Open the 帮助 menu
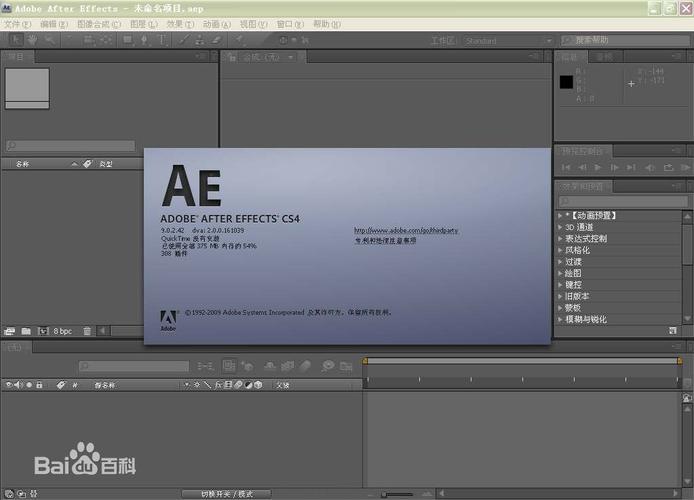Viewport: 694px width, 500px height. [x=327, y=24]
